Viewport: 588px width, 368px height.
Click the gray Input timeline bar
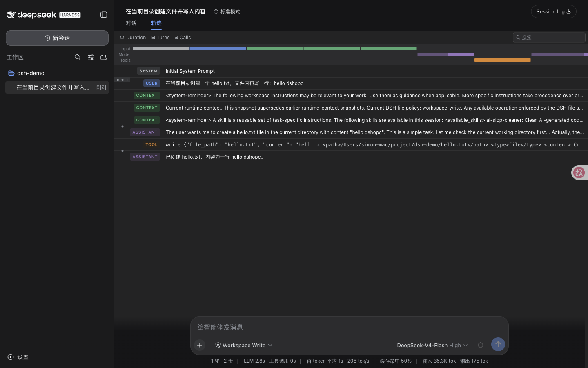tap(161, 49)
